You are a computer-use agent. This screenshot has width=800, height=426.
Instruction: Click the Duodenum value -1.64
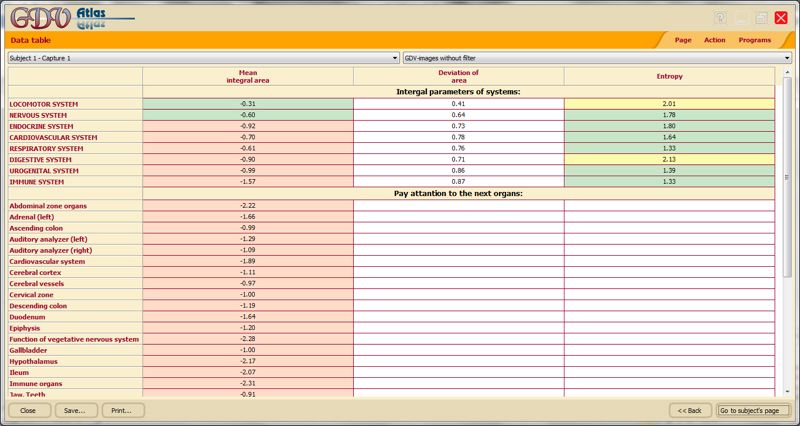tap(248, 317)
